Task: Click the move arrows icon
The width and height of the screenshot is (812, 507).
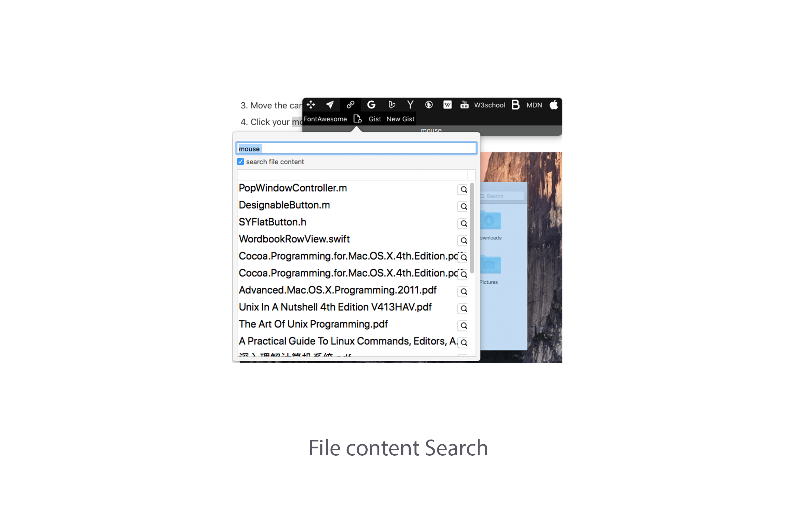Action: (x=311, y=105)
